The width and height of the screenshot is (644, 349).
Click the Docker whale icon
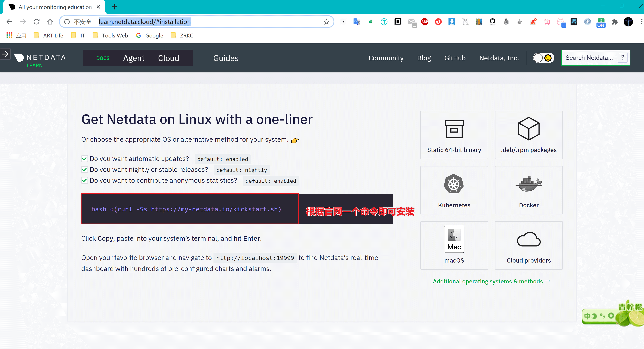coord(529,184)
